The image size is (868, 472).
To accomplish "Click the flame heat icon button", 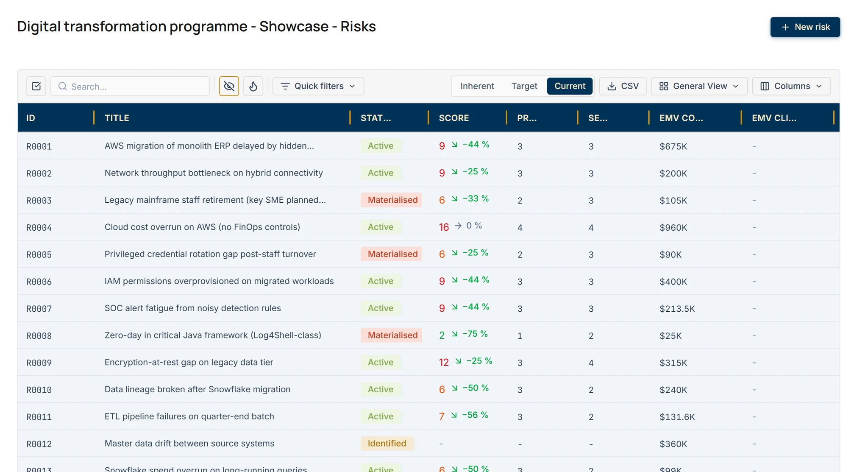I will click(253, 86).
